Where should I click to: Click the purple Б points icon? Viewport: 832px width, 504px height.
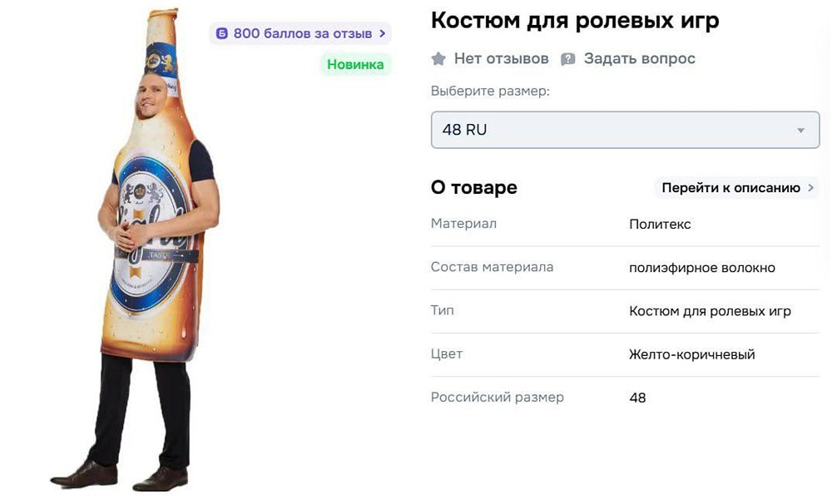pyautogui.click(x=222, y=34)
